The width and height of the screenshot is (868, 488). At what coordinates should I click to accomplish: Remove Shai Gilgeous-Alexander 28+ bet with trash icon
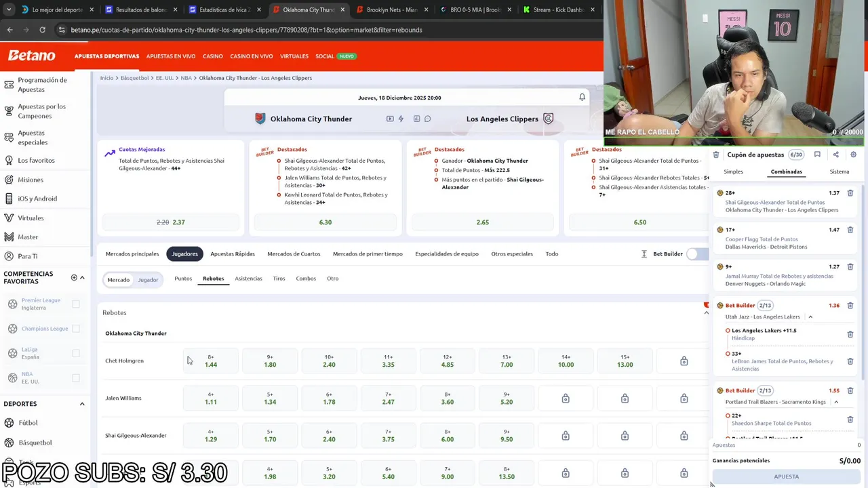pos(850,193)
